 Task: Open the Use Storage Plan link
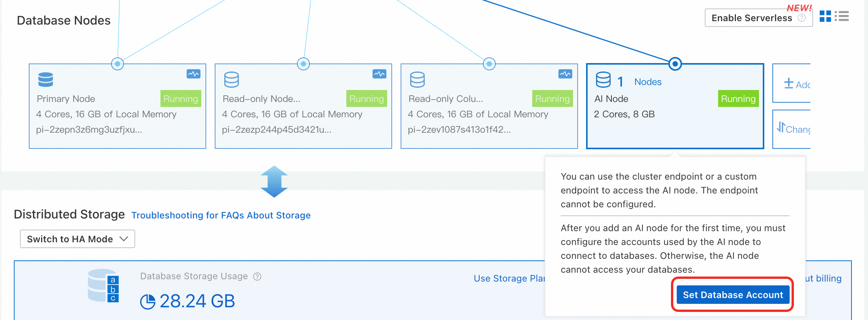click(509, 278)
